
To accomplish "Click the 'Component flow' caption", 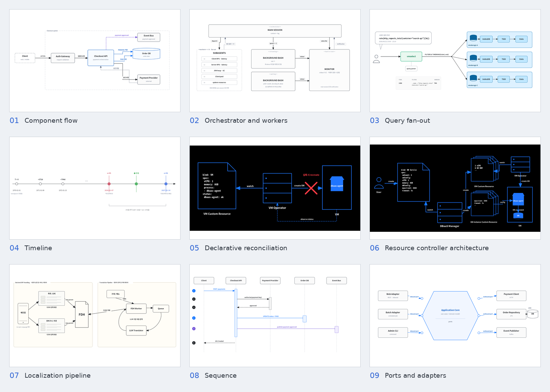I will click(51, 121).
